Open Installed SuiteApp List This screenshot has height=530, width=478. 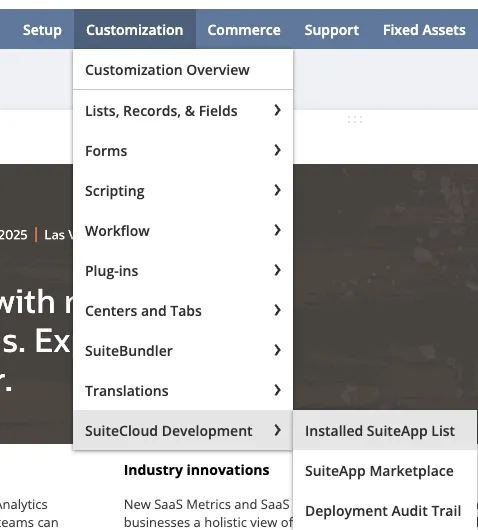(385, 431)
